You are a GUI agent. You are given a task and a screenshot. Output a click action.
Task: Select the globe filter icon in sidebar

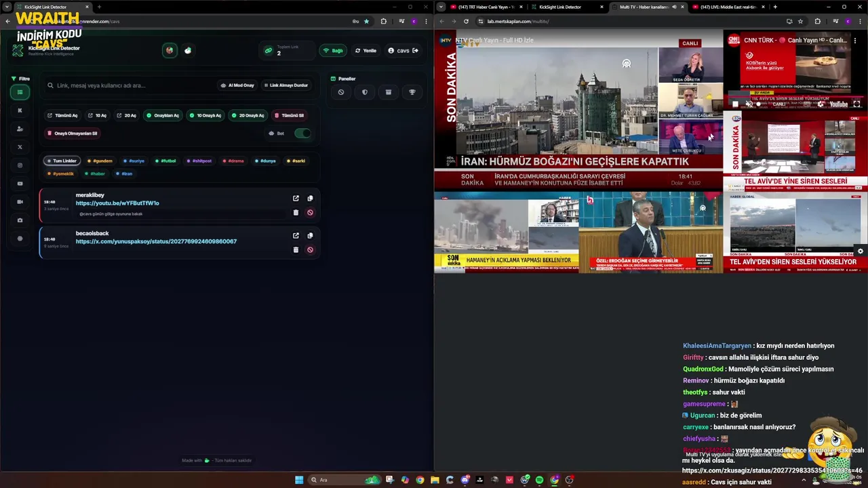[x=20, y=239]
